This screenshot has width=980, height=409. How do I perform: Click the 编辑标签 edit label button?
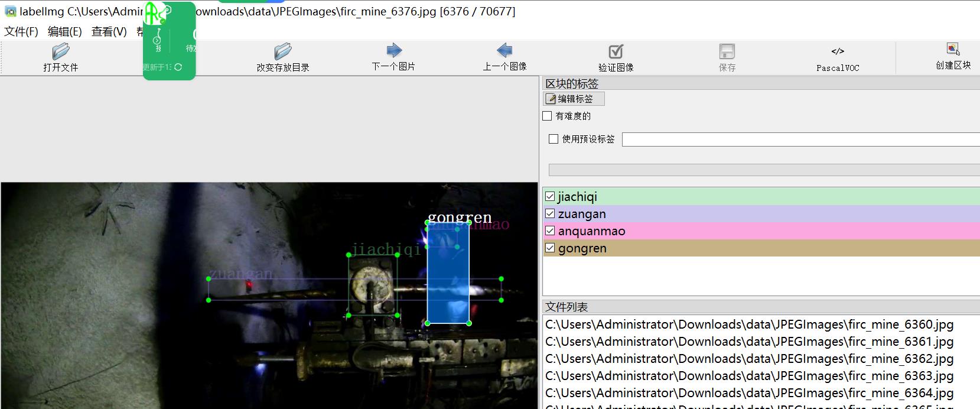coord(574,99)
